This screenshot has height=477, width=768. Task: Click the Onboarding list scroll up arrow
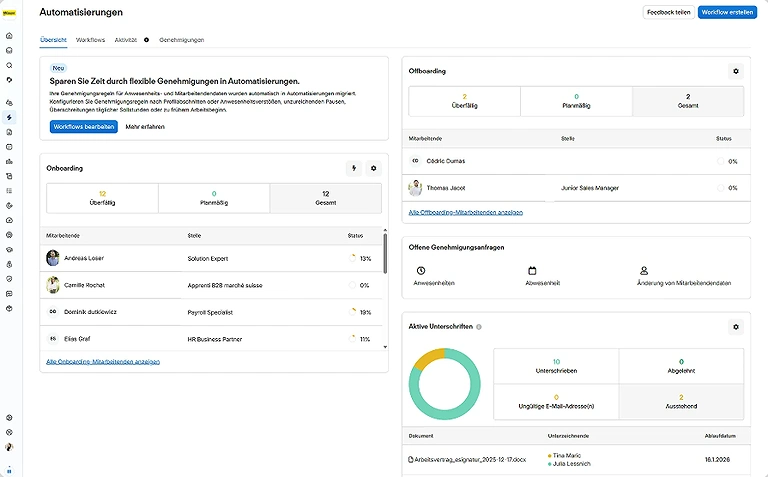pos(385,230)
